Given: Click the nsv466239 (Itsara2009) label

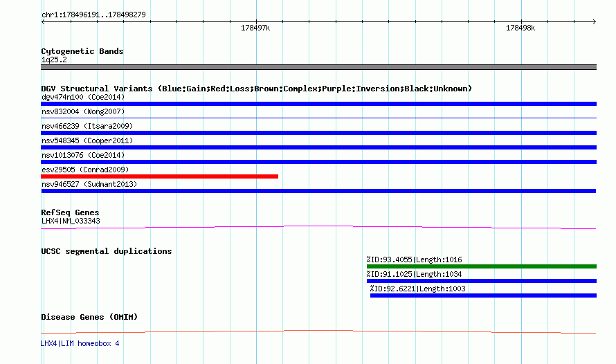Looking at the screenshot, I should click(87, 126).
